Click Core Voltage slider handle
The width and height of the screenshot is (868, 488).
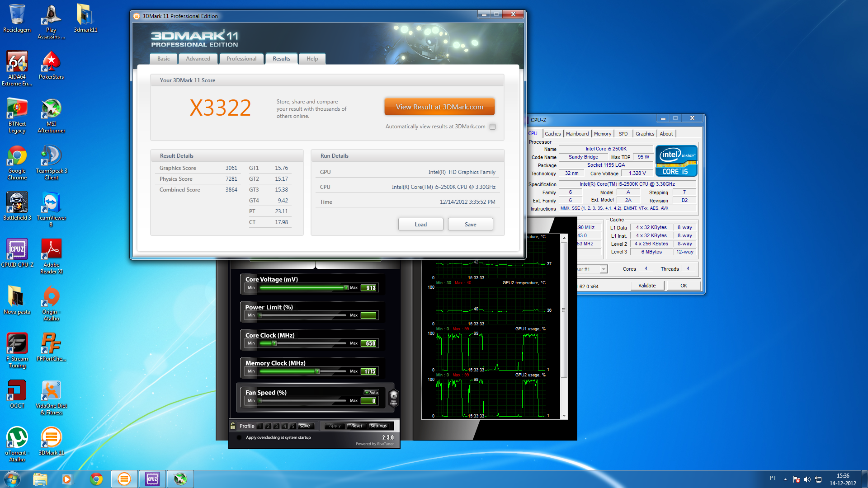(346, 287)
